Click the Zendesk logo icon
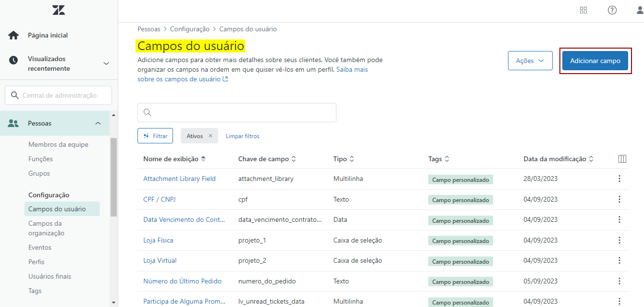The width and height of the screenshot is (644, 307). (59, 10)
